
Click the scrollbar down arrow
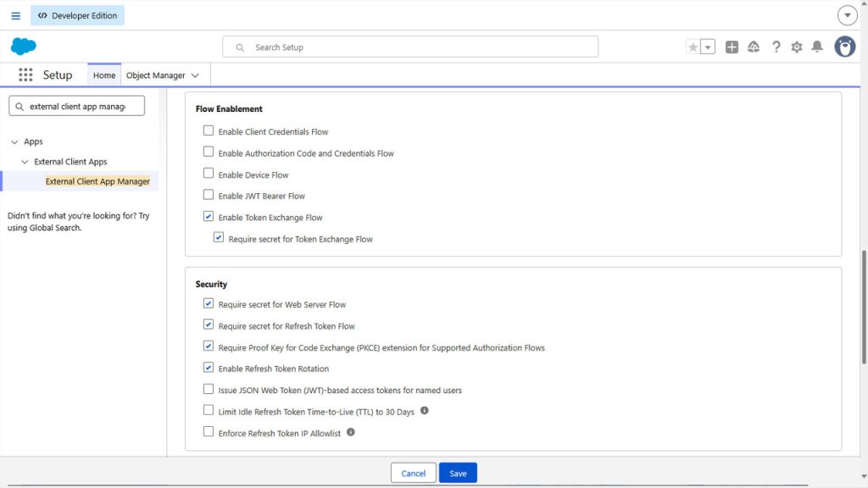click(x=864, y=476)
